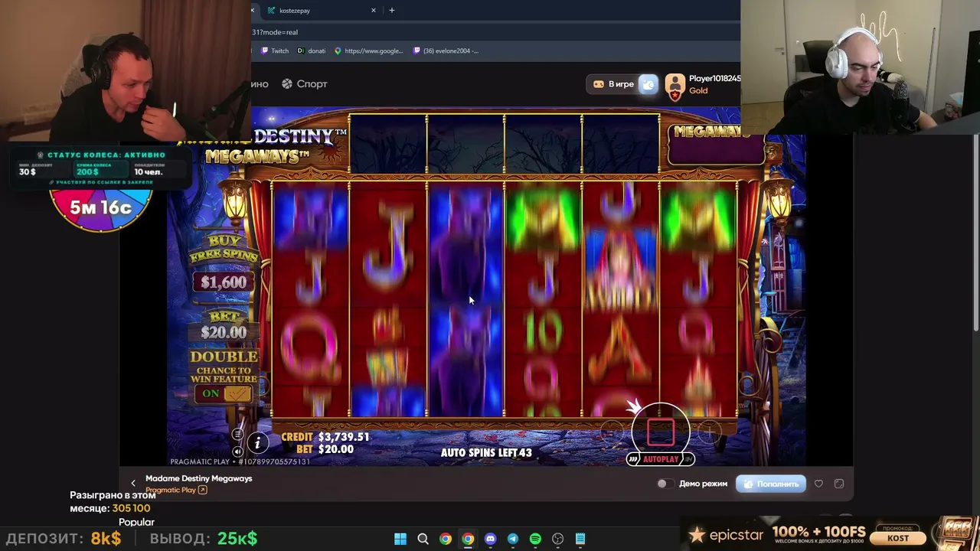
Task: Click the browser address bar
Action: (495, 32)
